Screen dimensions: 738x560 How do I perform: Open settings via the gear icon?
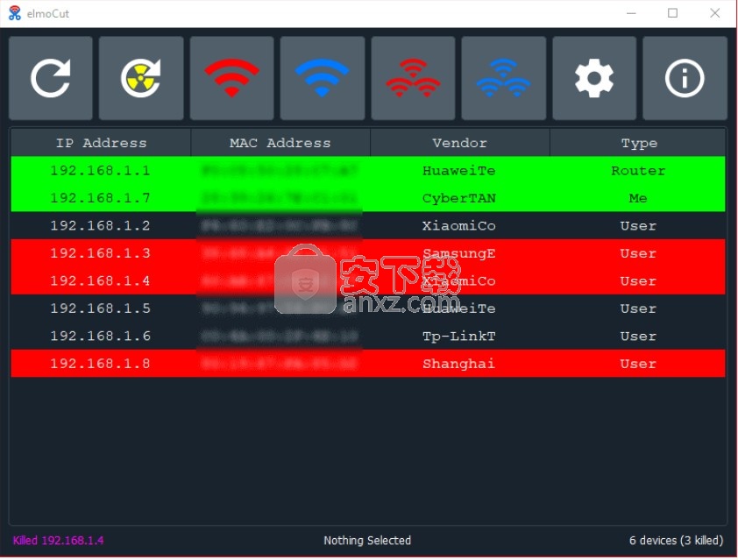click(x=594, y=78)
